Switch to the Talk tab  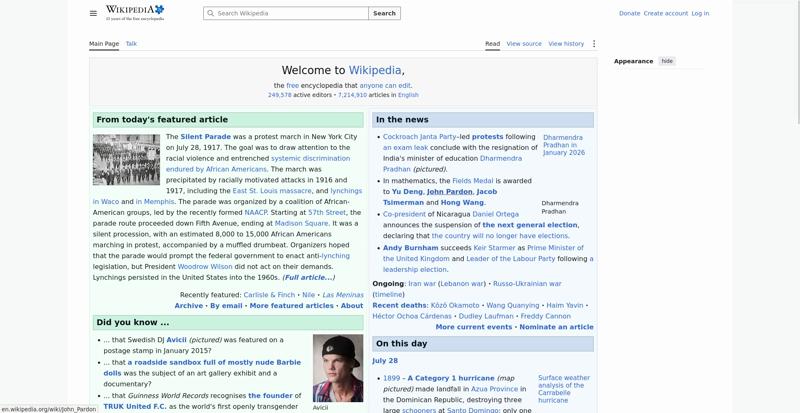(131, 44)
